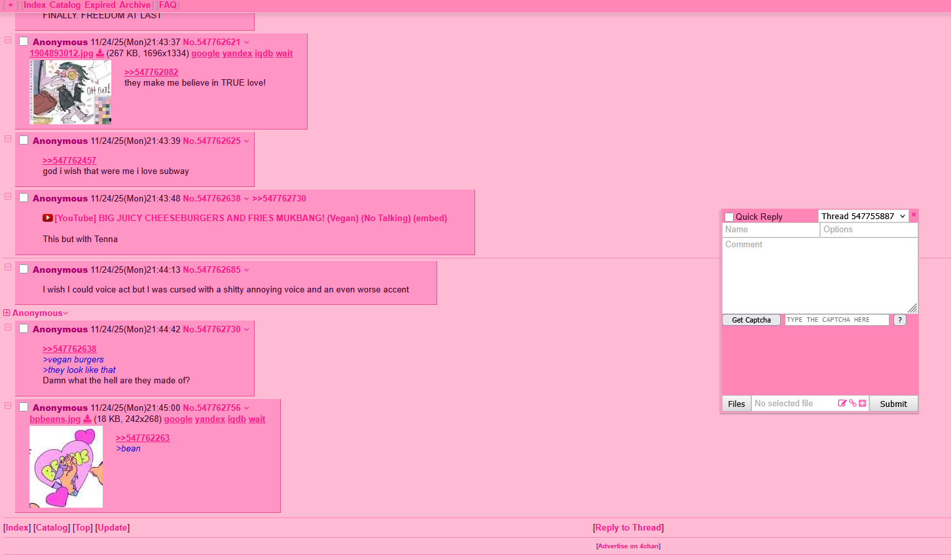Screen dimensions: 951x560
Task: Expand the post menu arrow for No.547762638
Action: pos(247,199)
